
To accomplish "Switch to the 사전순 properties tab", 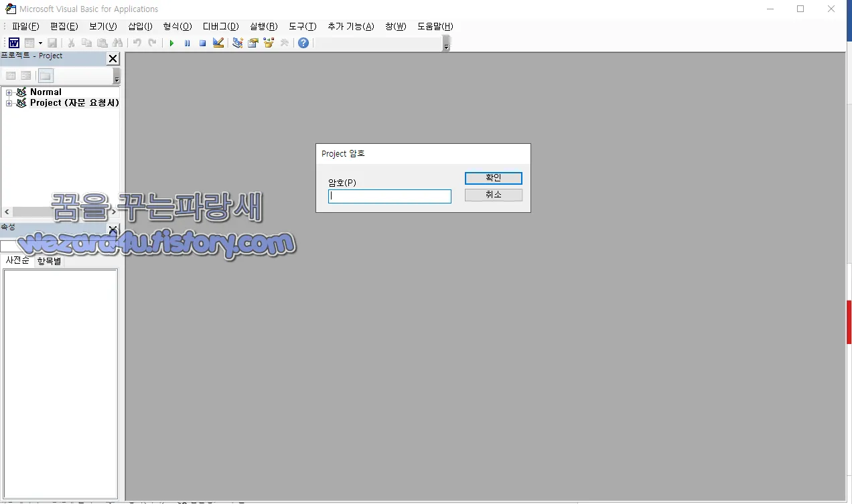I will (x=17, y=260).
